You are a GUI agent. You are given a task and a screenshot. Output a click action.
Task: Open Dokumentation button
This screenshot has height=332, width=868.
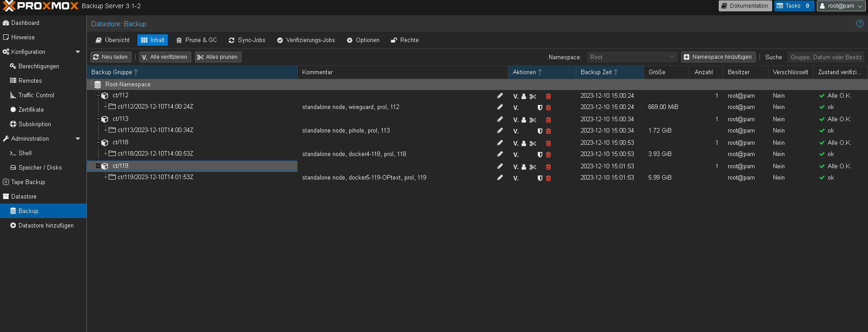[x=745, y=6]
